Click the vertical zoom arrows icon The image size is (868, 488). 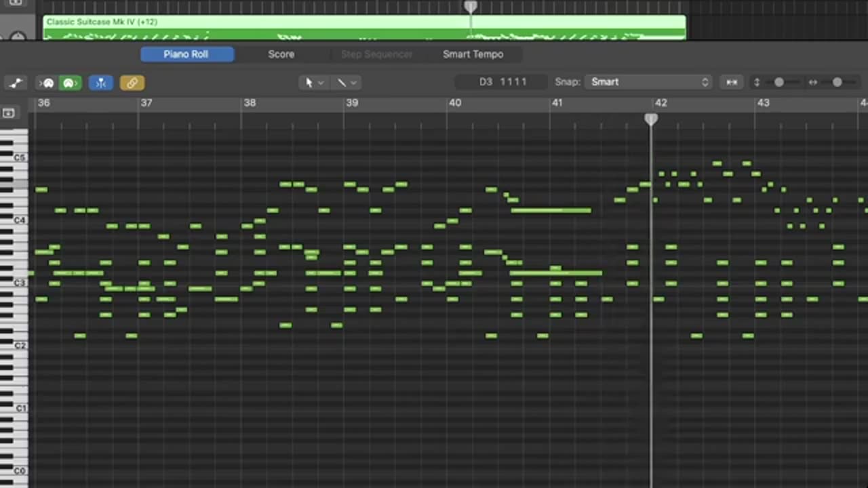(757, 83)
